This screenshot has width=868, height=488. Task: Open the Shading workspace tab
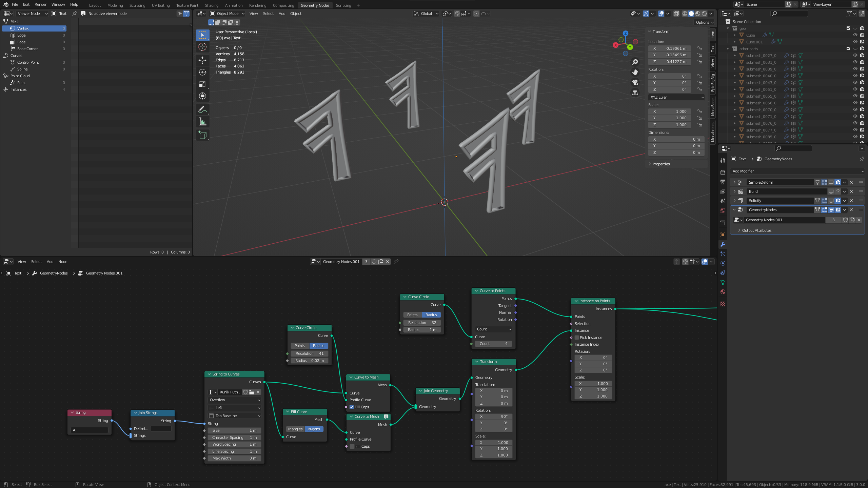(x=212, y=5)
